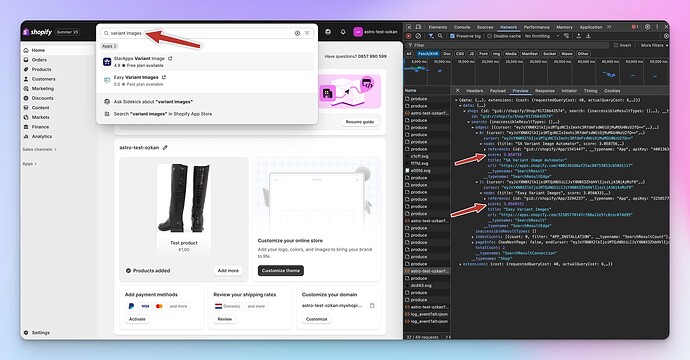Image resolution: width=690 pixels, height=360 pixels.
Task: Open DevTools three-dot customize menu
Action: coord(657,27)
